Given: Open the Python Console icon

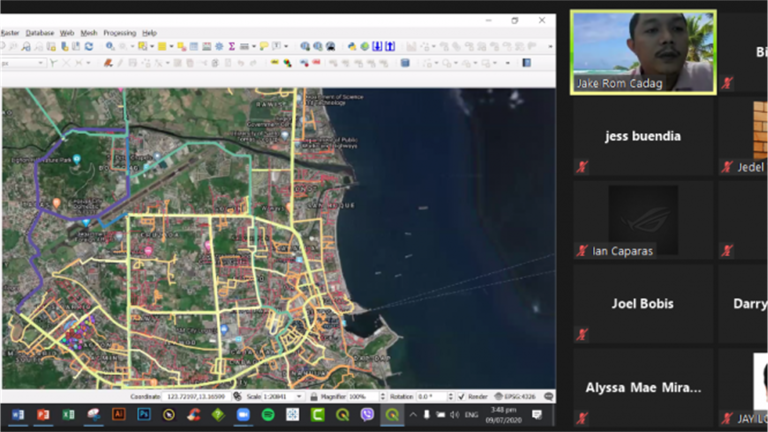Looking at the screenshot, I should pos(352,46).
